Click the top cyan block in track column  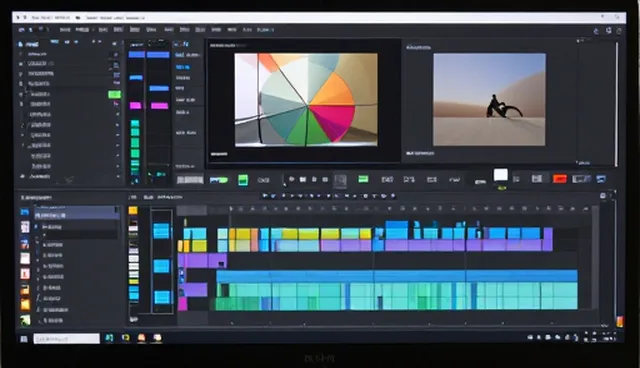tap(161, 231)
